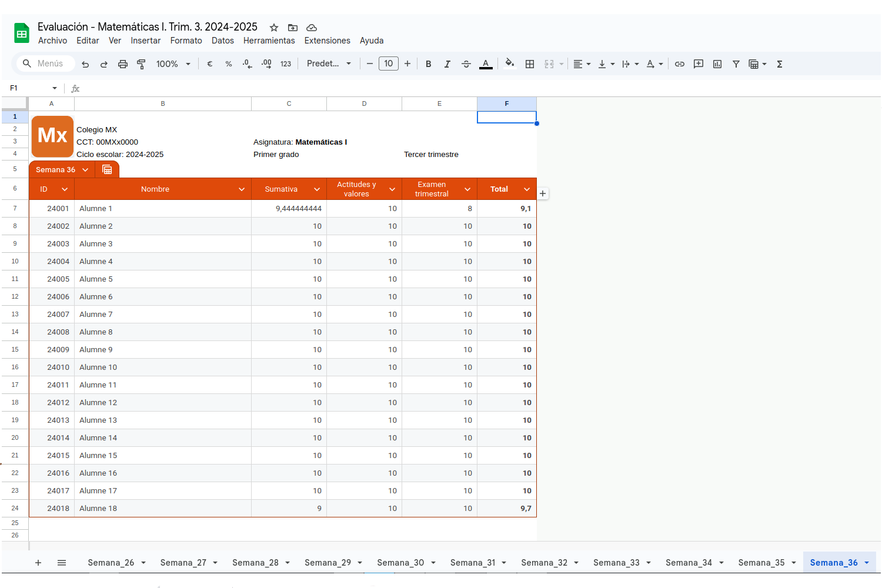Viewport: 882px width, 588px height.
Task: Open fill color bucket picker
Action: 510,64
